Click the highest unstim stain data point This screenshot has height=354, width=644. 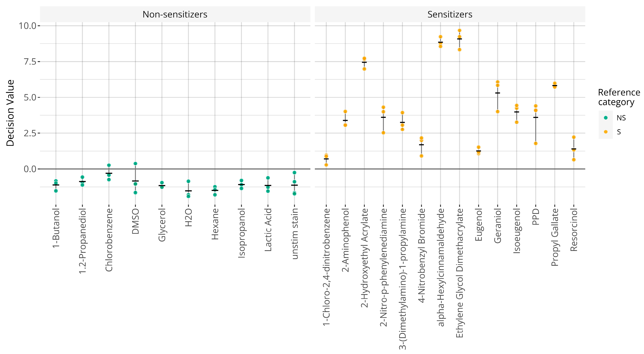pyautogui.click(x=294, y=173)
